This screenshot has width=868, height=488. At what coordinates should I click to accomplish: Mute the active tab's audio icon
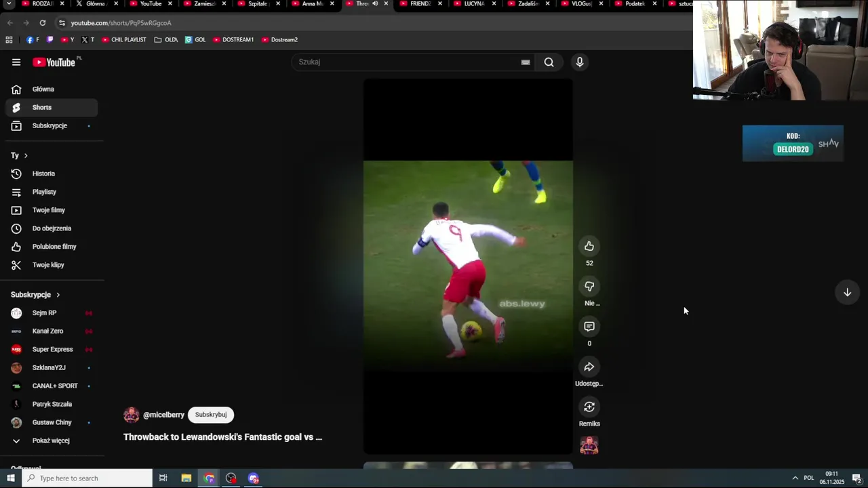coord(375,3)
